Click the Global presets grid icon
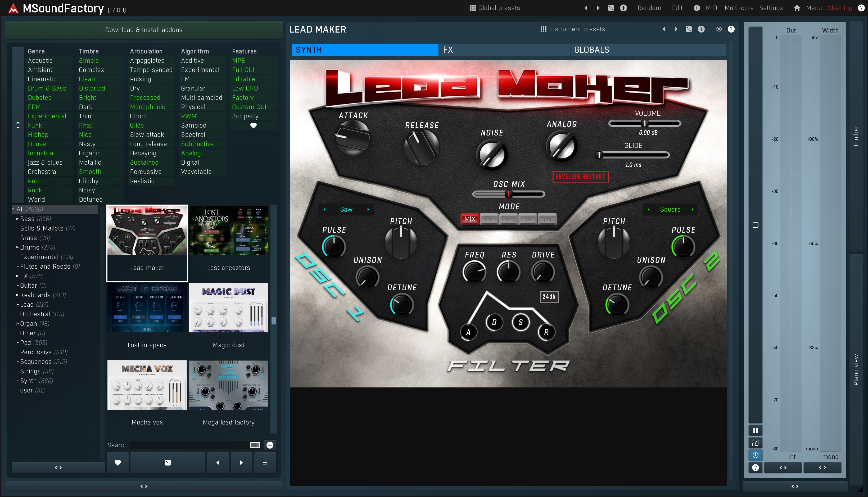The image size is (868, 497). pyautogui.click(x=472, y=8)
